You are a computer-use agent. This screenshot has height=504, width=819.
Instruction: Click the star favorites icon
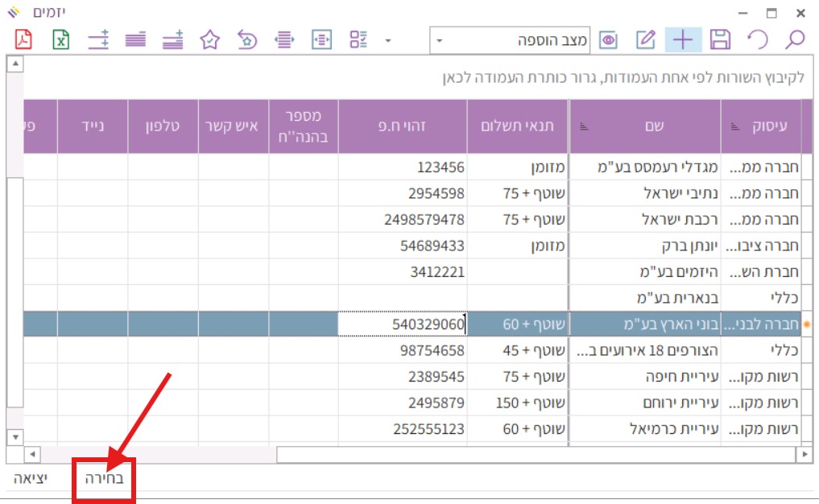[x=209, y=39]
